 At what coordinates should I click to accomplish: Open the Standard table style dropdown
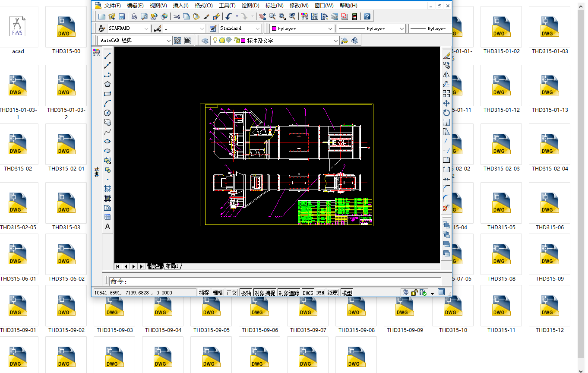pos(240,28)
